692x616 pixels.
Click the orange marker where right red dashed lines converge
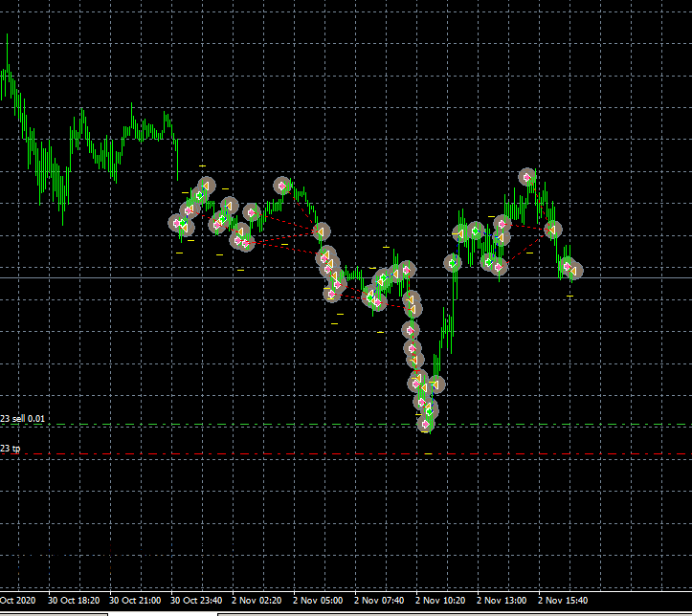[552, 229]
